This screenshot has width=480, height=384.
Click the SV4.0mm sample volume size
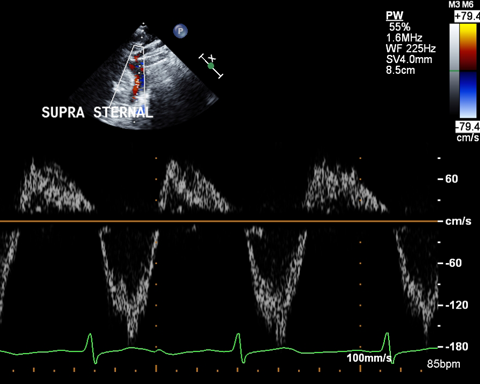409,60
